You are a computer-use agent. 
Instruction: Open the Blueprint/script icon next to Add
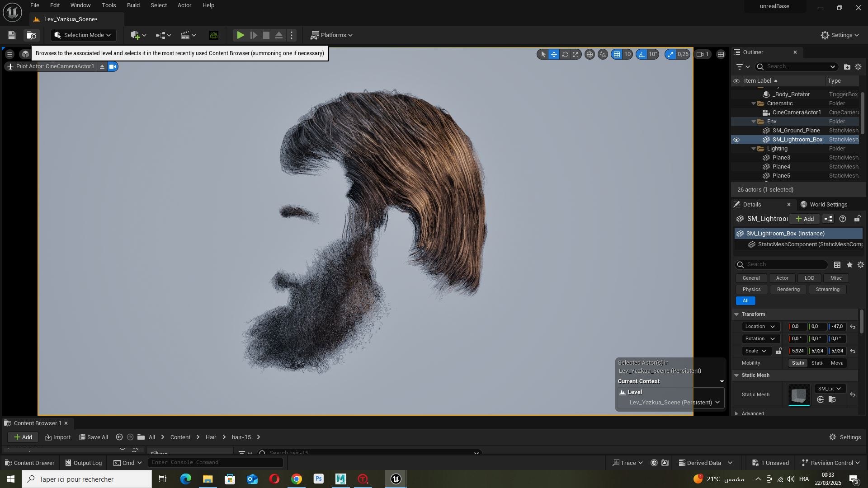pyautogui.click(x=828, y=219)
